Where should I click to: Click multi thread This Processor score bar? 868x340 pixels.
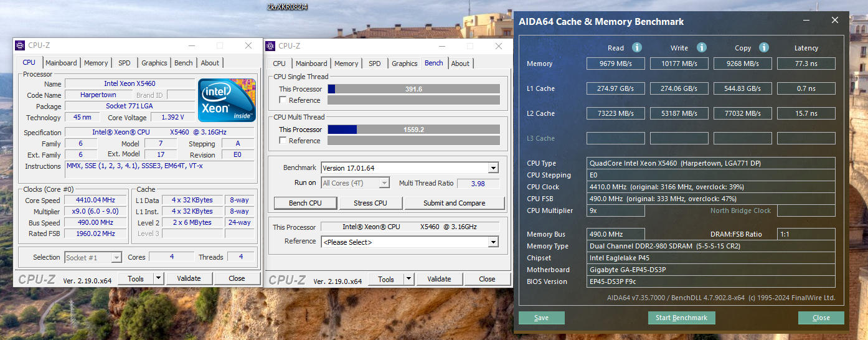[x=413, y=130]
